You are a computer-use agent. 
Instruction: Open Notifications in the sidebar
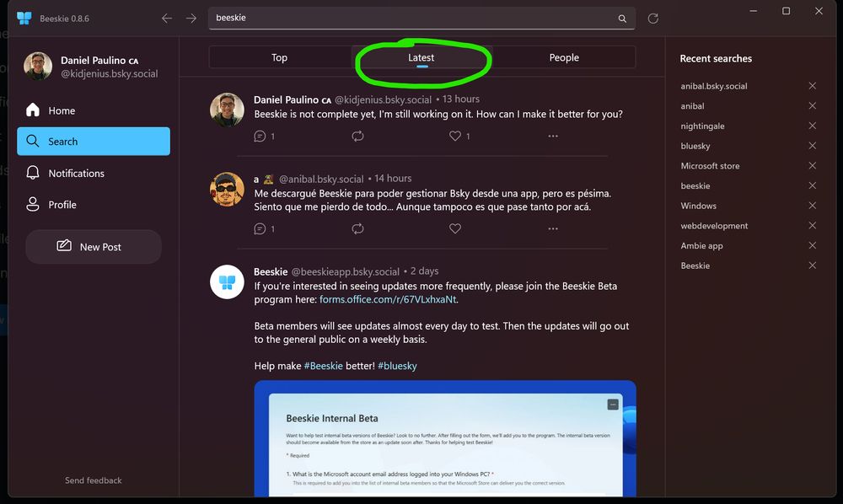[x=94, y=173]
